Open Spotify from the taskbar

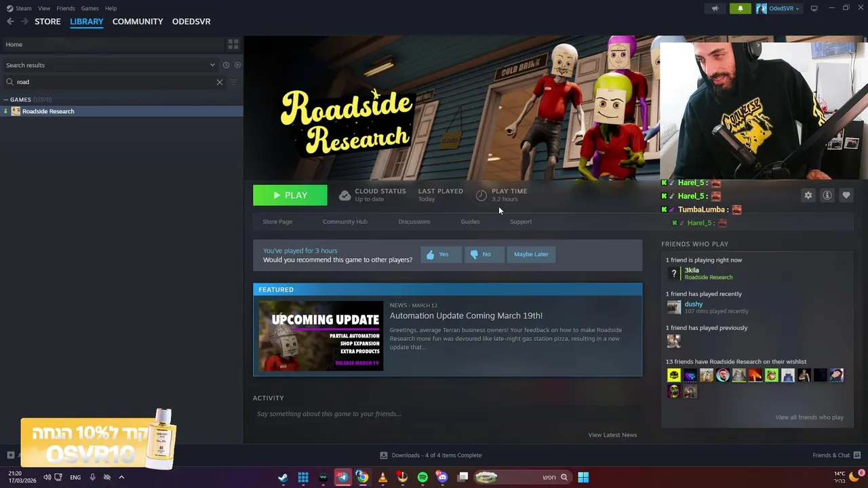(422, 477)
